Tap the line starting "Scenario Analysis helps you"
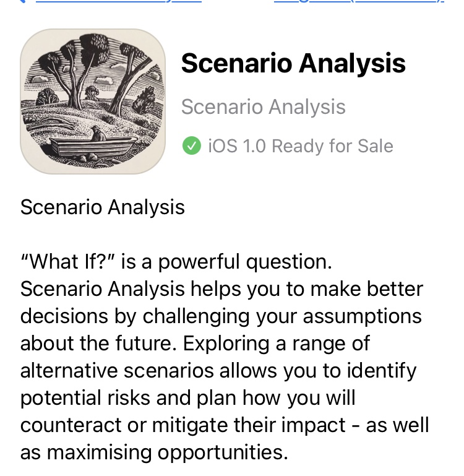464x476 pixels. pos(221,289)
